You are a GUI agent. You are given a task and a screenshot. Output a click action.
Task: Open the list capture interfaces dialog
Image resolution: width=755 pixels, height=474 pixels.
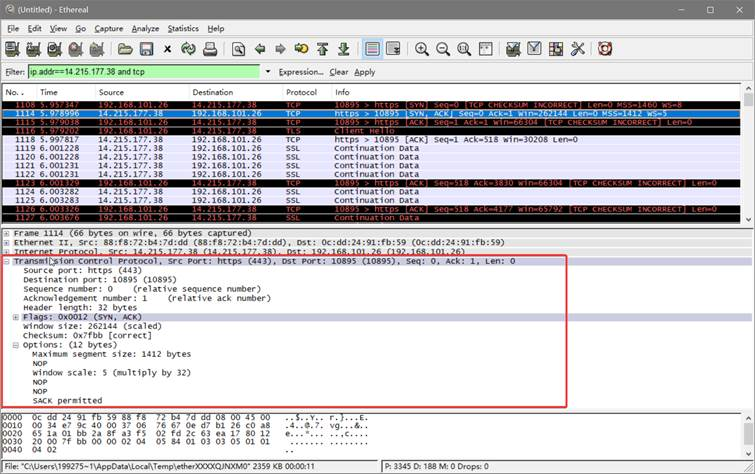click(x=12, y=49)
